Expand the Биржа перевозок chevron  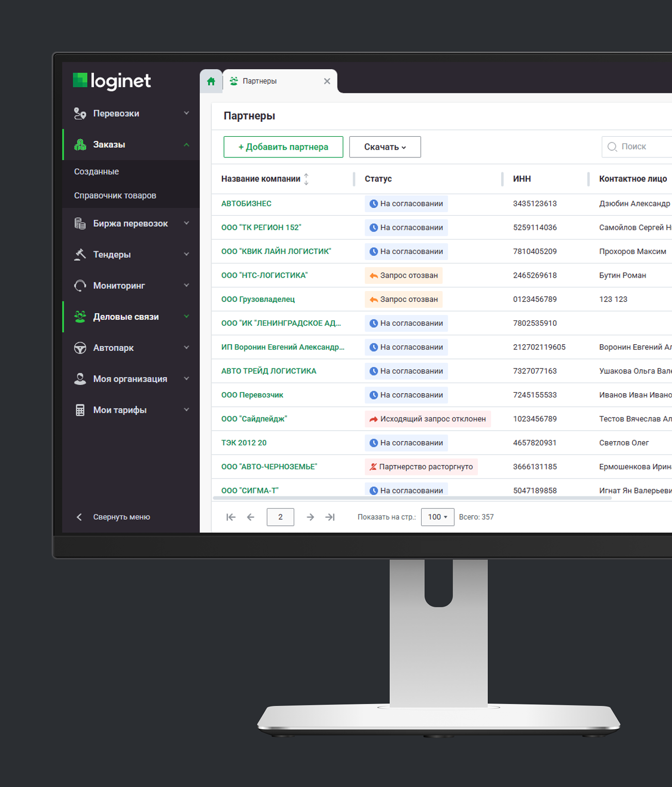click(x=186, y=223)
